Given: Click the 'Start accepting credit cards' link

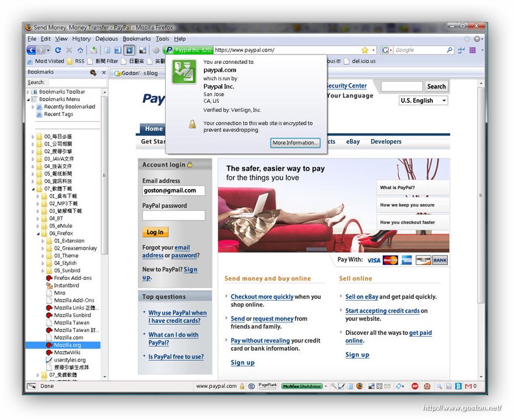Looking at the screenshot, I should pyautogui.click(x=382, y=311).
